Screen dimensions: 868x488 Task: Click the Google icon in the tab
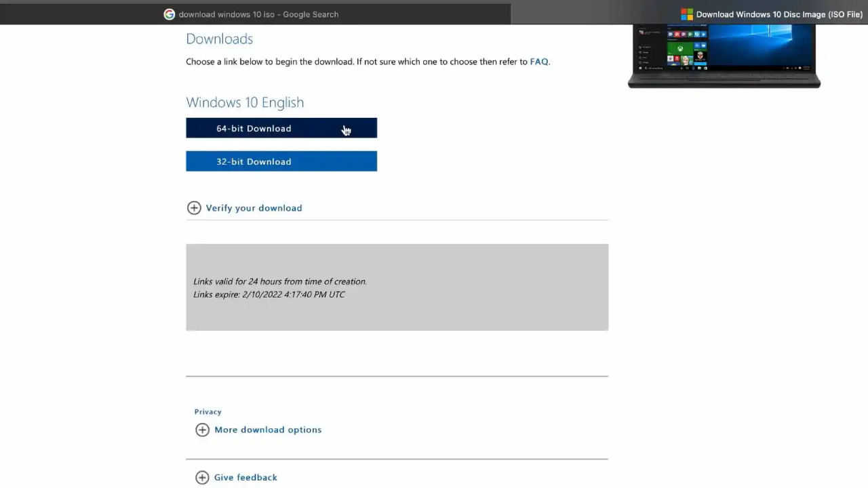click(x=170, y=14)
